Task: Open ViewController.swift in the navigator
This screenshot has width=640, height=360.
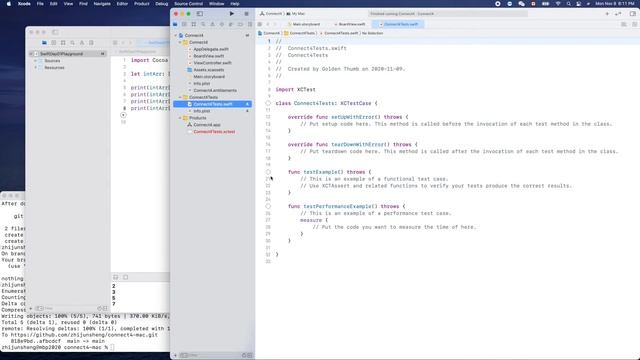Action: click(x=210, y=63)
